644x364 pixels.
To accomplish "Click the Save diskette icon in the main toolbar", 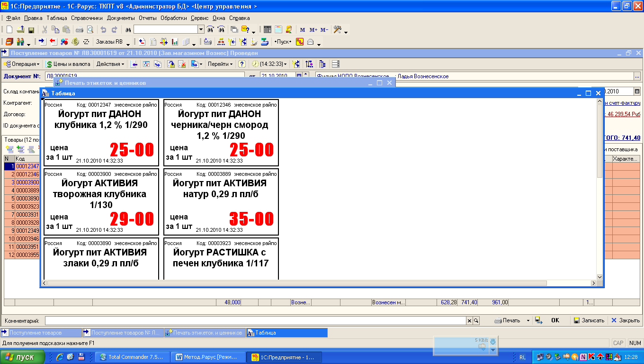I will 31,29.
